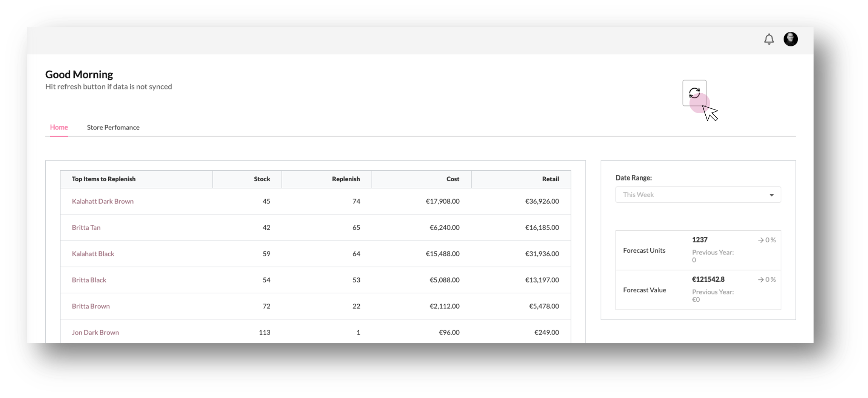Click the Replenish column header
The image size is (868, 398).
pyautogui.click(x=346, y=179)
